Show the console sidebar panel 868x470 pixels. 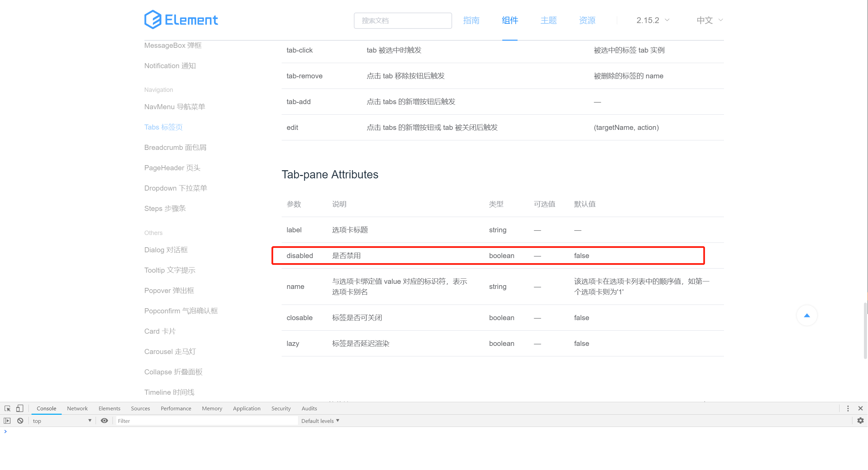[7, 420]
